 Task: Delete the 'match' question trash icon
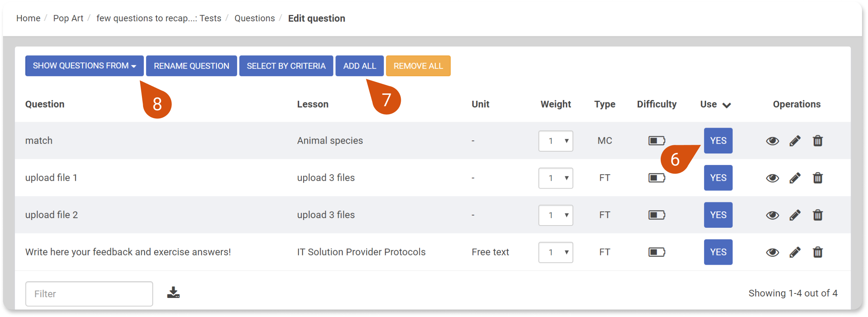click(818, 141)
